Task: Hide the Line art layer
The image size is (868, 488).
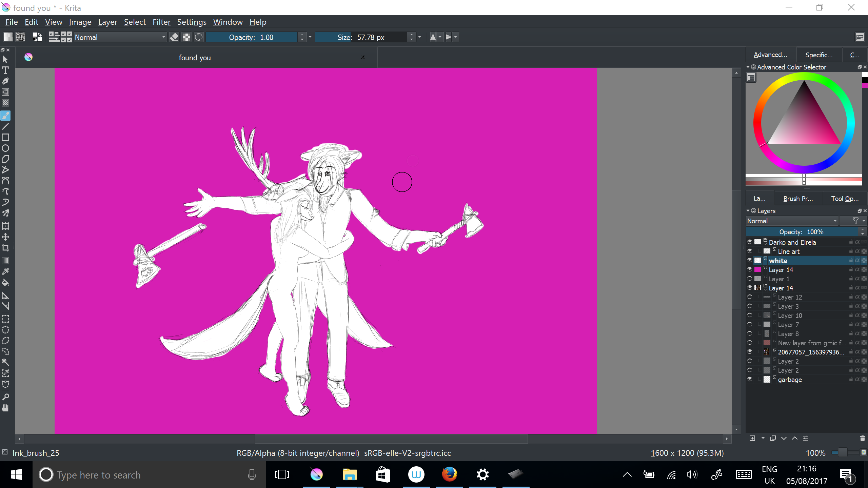Action: (x=750, y=251)
